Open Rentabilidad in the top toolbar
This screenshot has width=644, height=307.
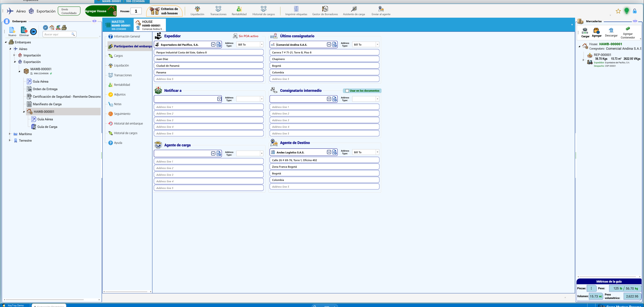pos(239,11)
